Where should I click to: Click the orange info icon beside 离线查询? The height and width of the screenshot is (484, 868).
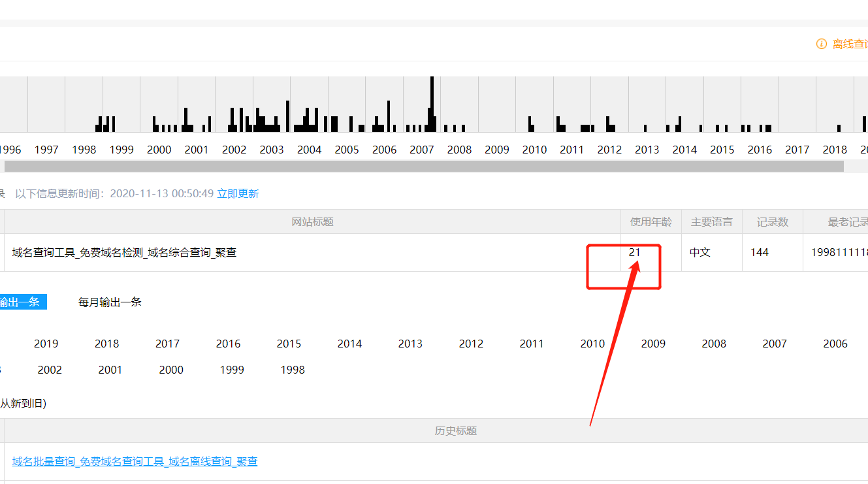point(821,44)
